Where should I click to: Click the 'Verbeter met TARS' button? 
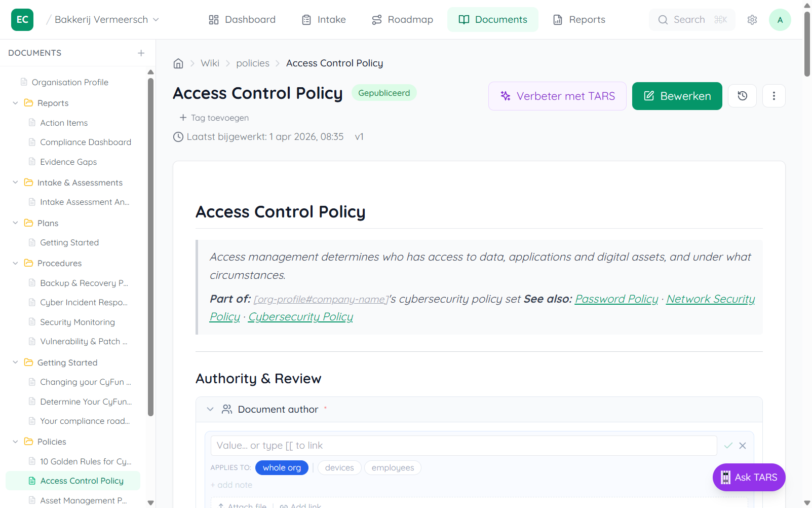pos(556,96)
